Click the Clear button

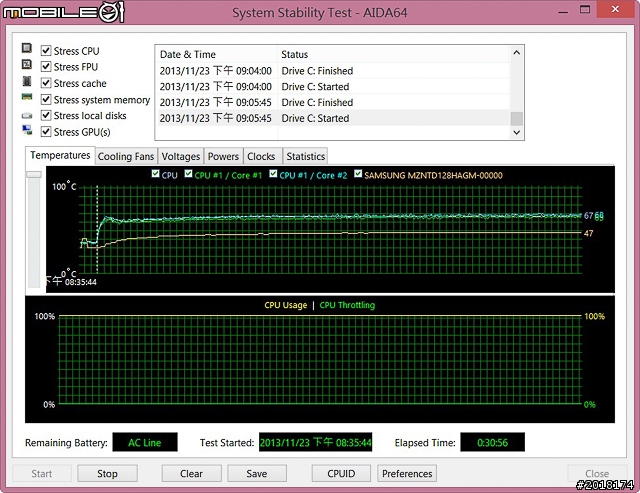pyautogui.click(x=191, y=473)
